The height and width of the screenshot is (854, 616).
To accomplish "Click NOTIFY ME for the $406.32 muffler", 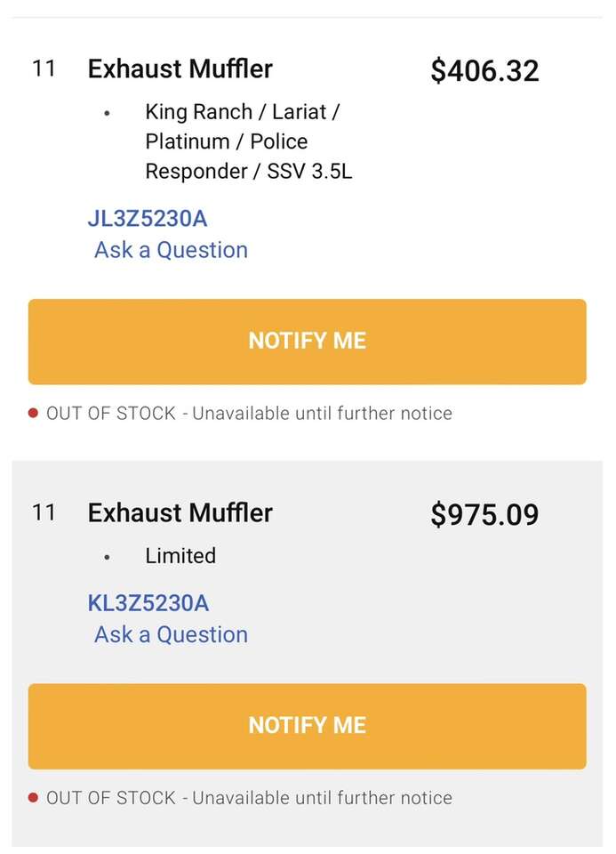I will [307, 342].
